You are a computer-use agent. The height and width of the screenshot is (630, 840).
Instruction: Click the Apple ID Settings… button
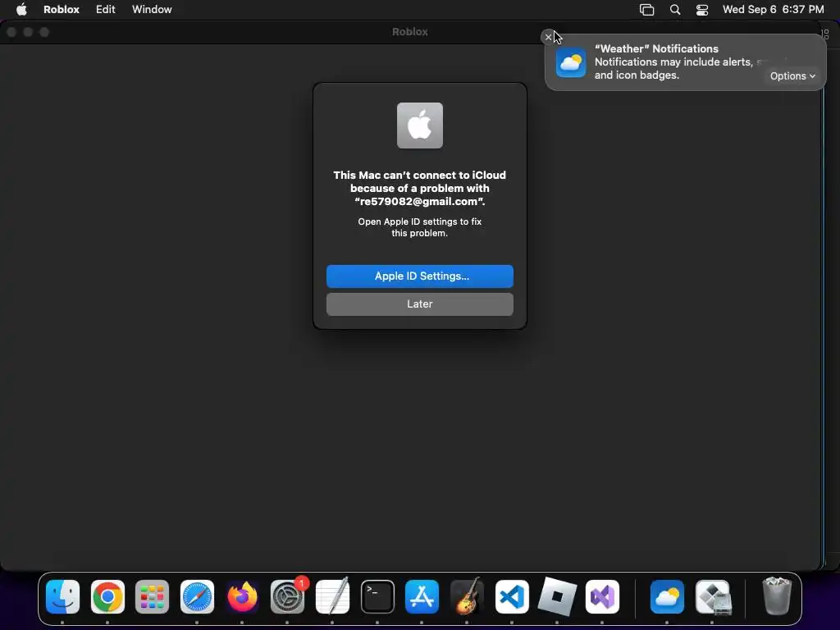click(x=420, y=276)
